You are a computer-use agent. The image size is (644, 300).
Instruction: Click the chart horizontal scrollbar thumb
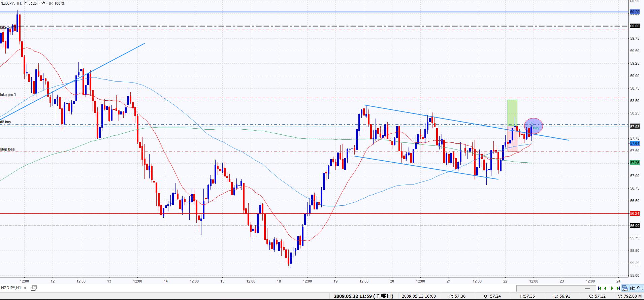587,289
